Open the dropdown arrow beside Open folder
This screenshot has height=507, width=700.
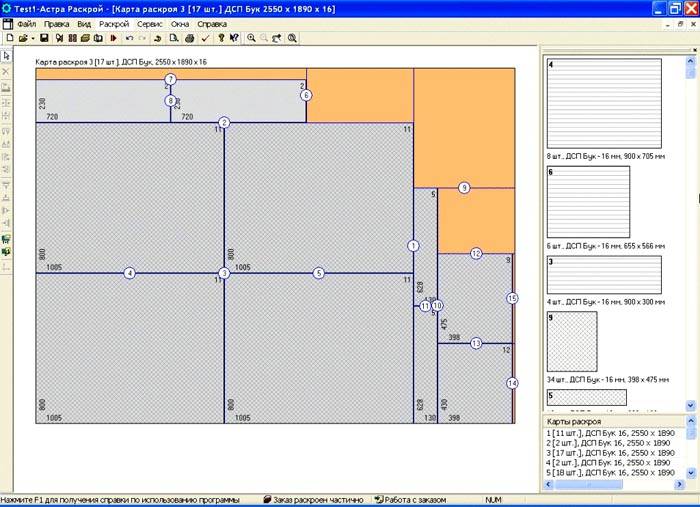pos(33,38)
